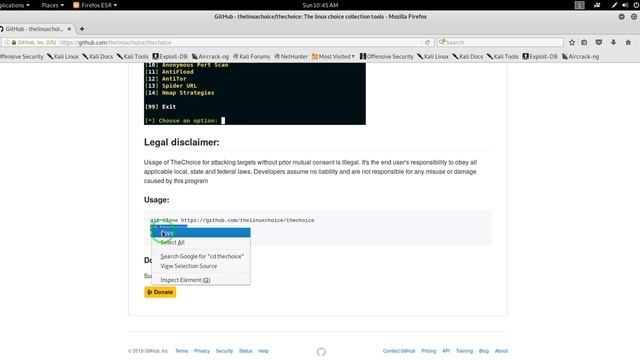Open the Pocket shield icon
640x360 pixels.
599,42
